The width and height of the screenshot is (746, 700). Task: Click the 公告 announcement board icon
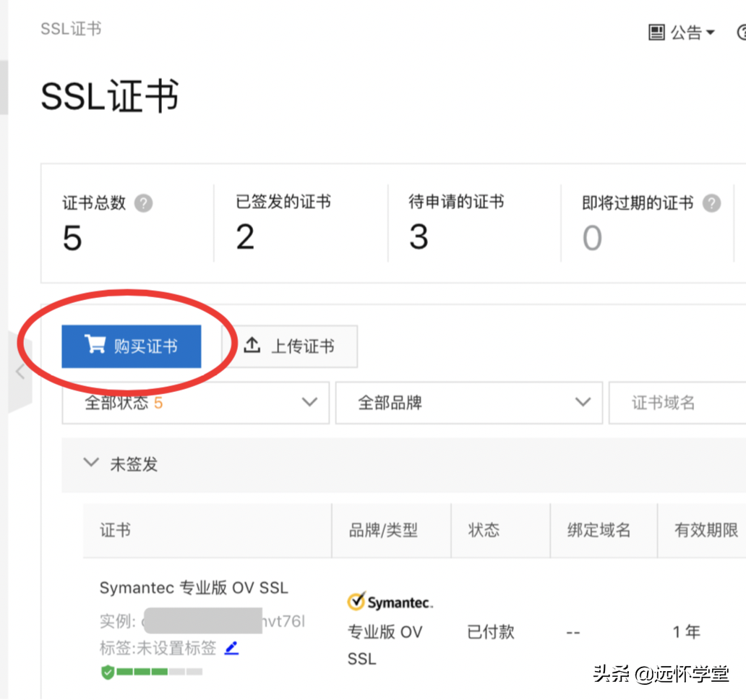click(x=656, y=33)
